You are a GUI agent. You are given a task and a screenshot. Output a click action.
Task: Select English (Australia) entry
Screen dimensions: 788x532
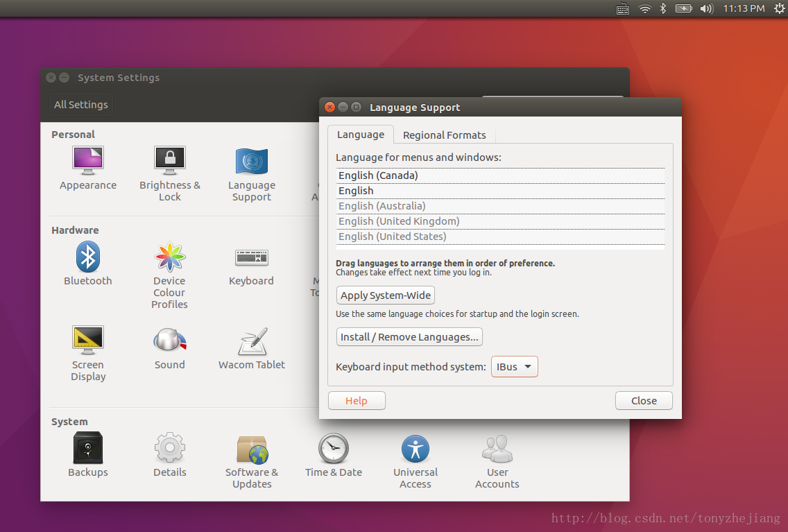point(500,206)
